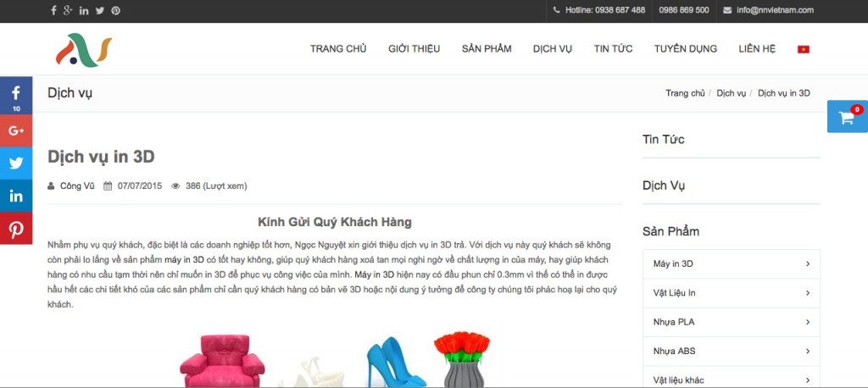Share on LinkedIn from left sidebar
This screenshot has height=388, width=868.
(16, 196)
